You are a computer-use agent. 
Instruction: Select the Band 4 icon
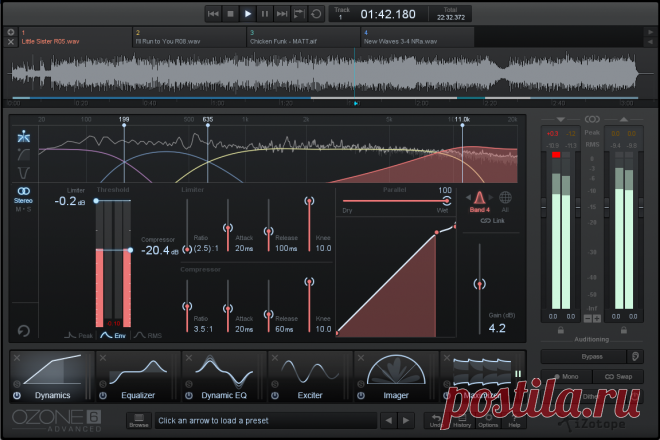pyautogui.click(x=479, y=201)
